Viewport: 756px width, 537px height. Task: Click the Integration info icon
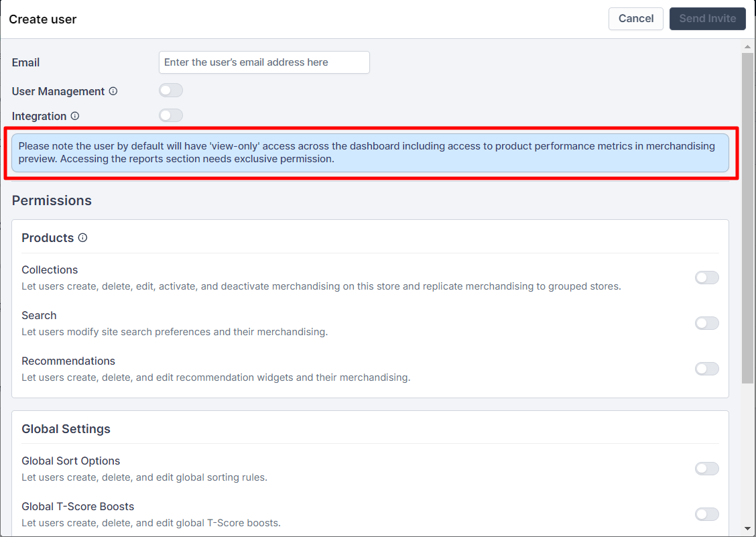(75, 116)
